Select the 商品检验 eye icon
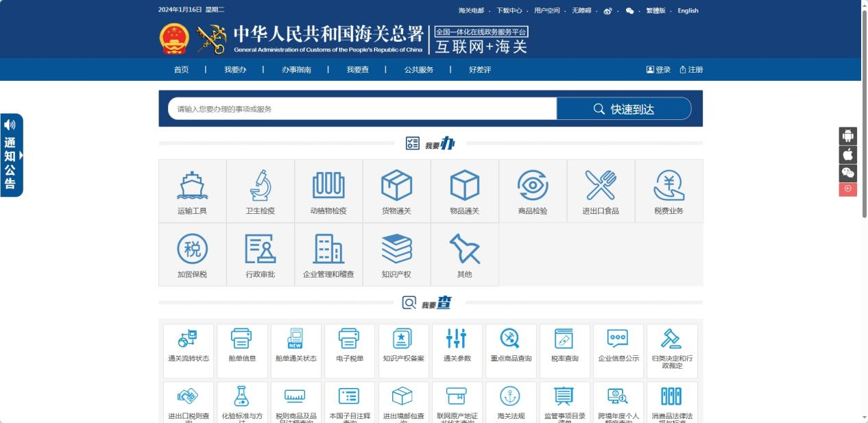This screenshot has height=423, width=868. [533, 185]
